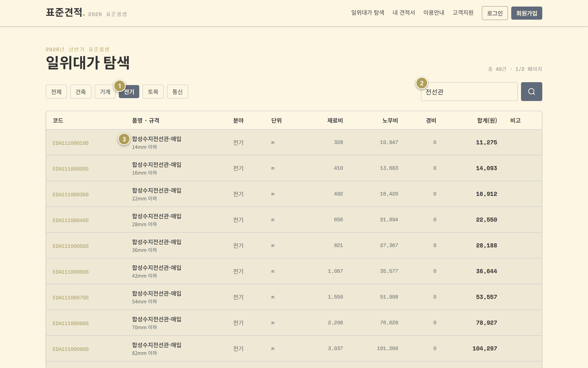Click code EDA11100070S
This screenshot has height=368, width=588.
[x=71, y=298]
